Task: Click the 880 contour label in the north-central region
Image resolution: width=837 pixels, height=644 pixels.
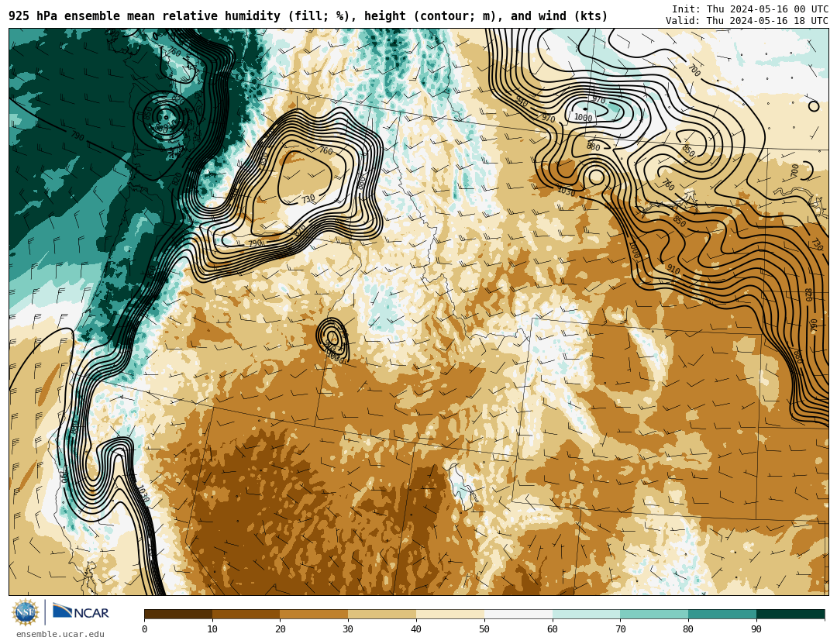Action: point(593,146)
